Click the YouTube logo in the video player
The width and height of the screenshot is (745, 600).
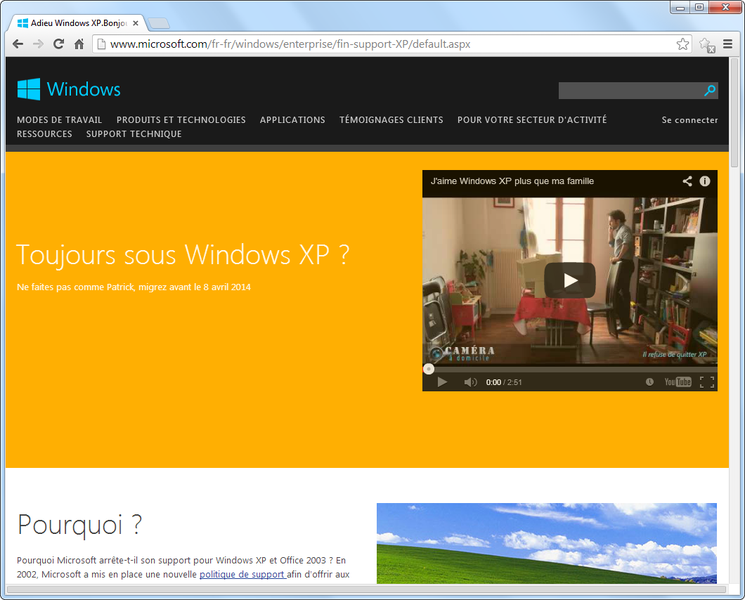click(x=677, y=382)
